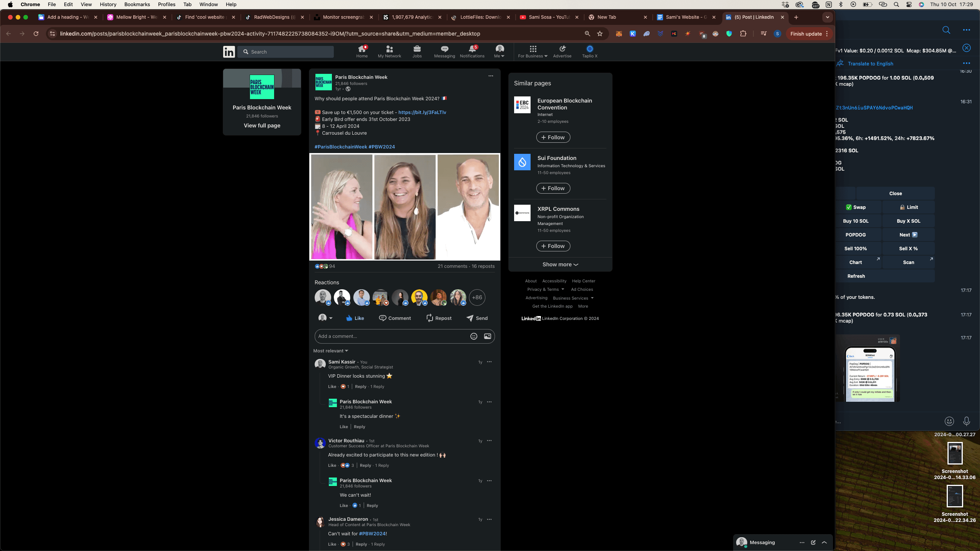Click the Finish update button

pyautogui.click(x=806, y=34)
